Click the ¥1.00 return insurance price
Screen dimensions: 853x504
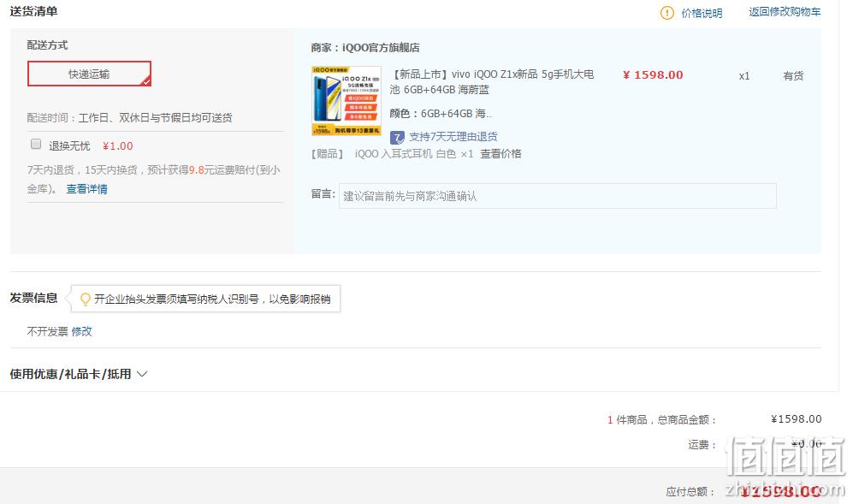coord(117,145)
